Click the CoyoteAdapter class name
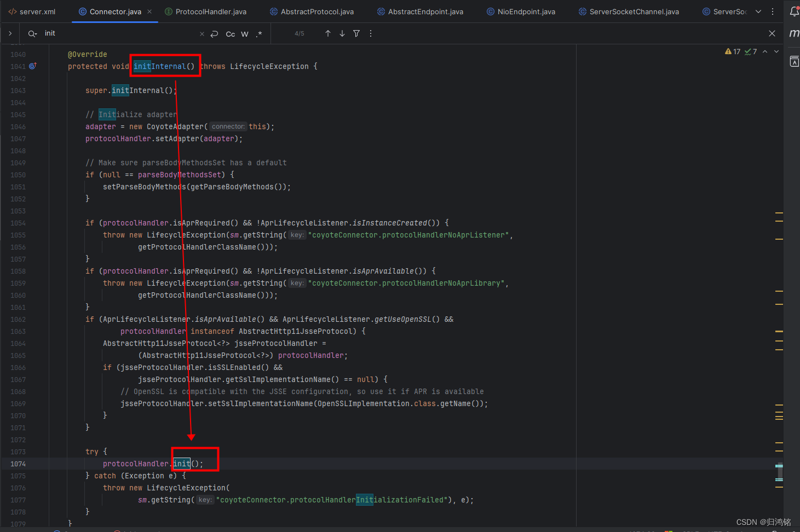Image resolution: width=800 pixels, height=532 pixels. coord(175,126)
